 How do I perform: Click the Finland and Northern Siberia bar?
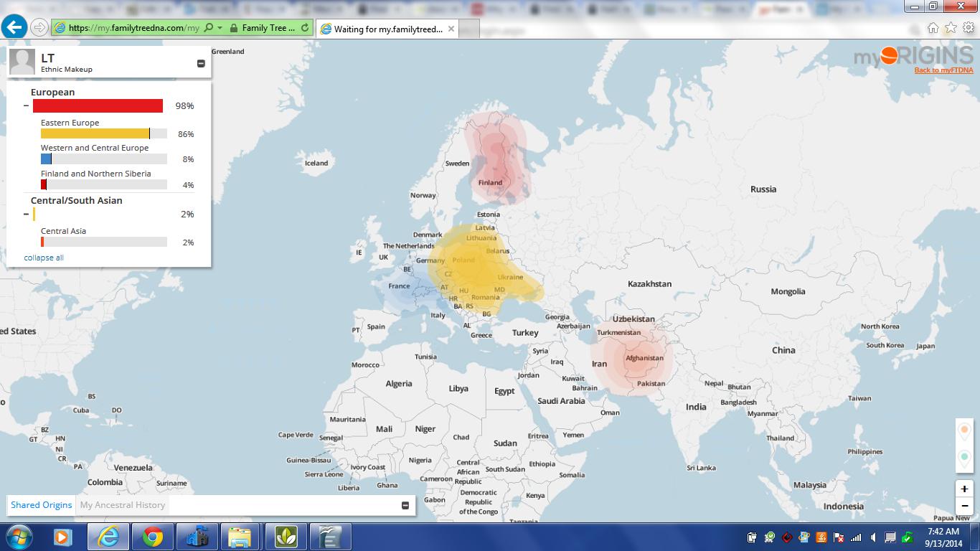(44, 184)
